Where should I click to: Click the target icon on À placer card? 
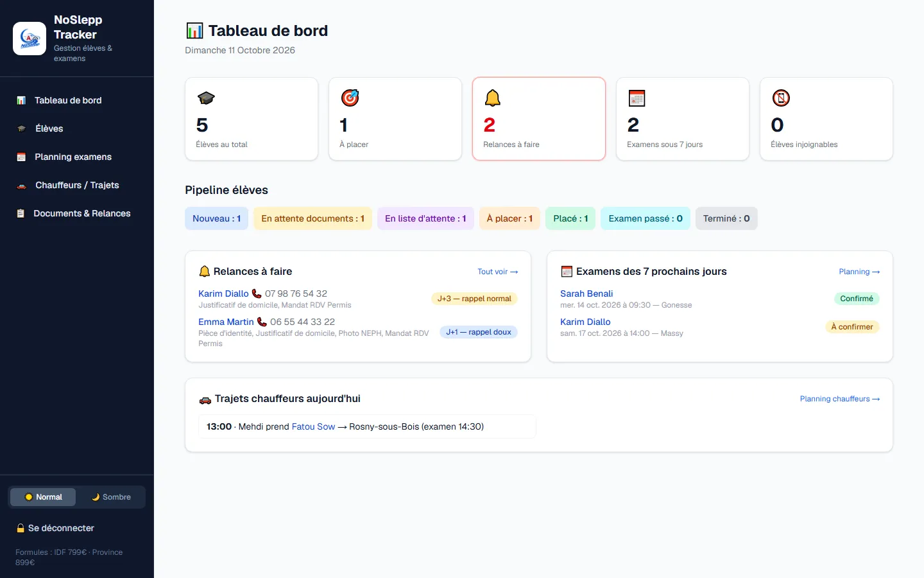click(350, 98)
